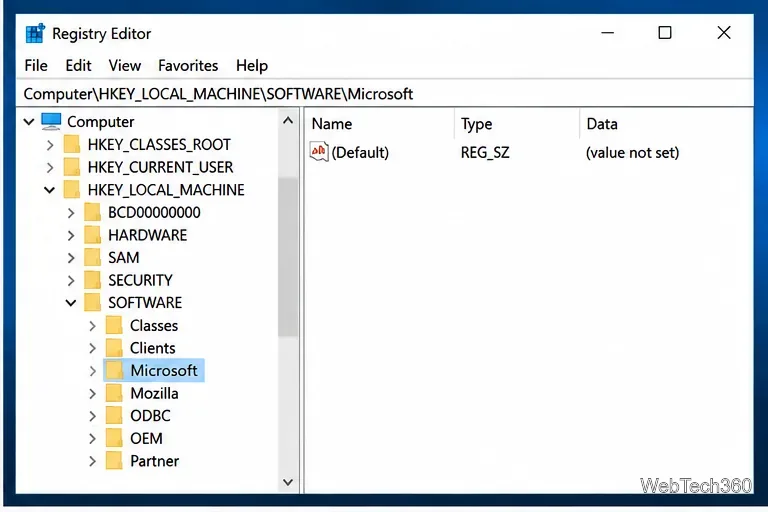Image resolution: width=768 pixels, height=512 pixels.
Task: Click the Mozilla folder icon
Action: (114, 393)
